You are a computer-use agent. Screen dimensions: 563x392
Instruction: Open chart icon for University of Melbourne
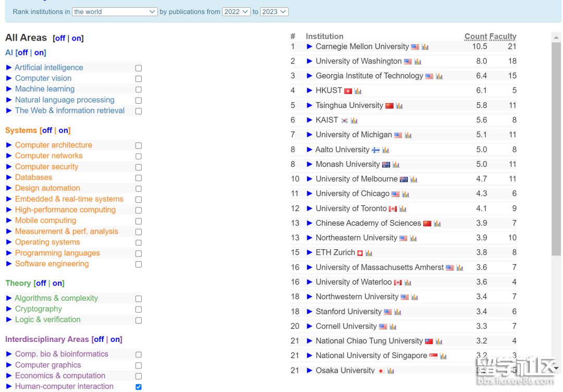413,179
